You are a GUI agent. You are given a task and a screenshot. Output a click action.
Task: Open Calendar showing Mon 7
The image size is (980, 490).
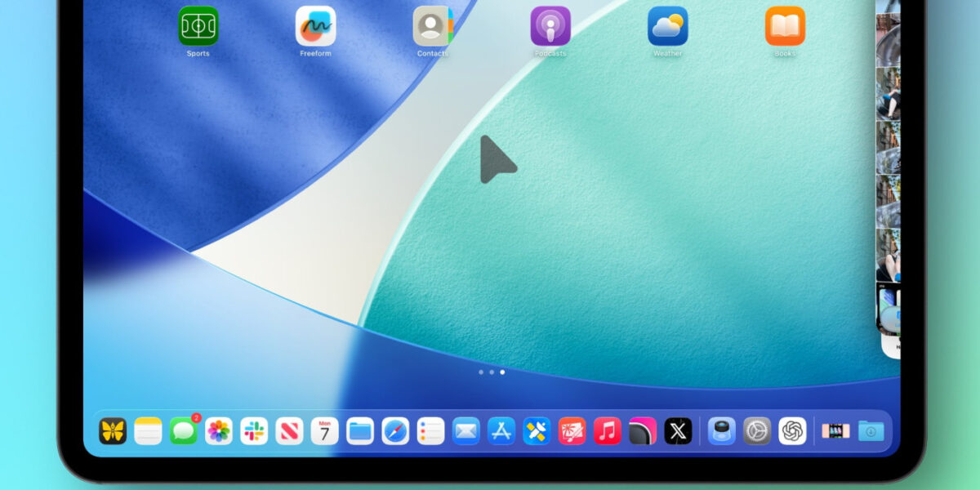[x=325, y=430]
